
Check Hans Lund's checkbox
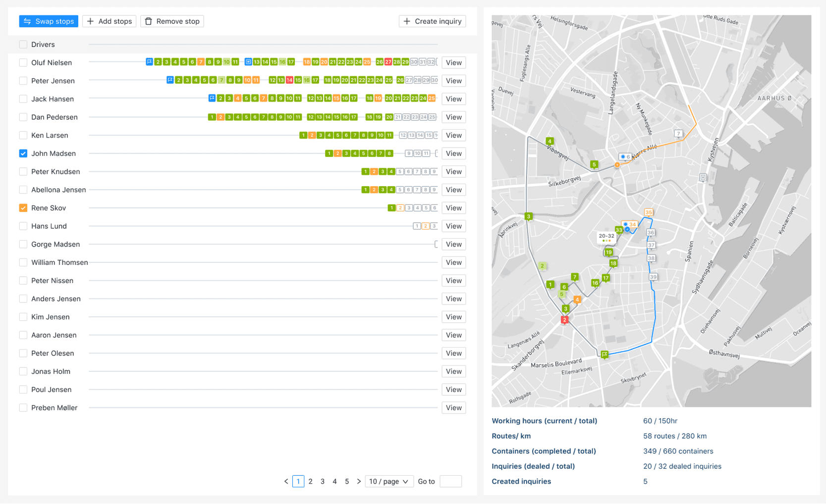pyautogui.click(x=23, y=226)
